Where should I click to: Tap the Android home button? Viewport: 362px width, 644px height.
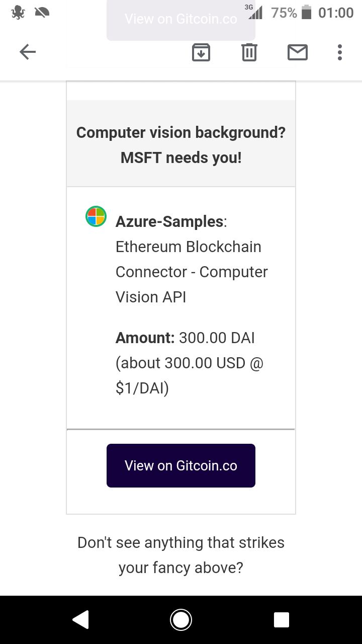[x=181, y=620]
